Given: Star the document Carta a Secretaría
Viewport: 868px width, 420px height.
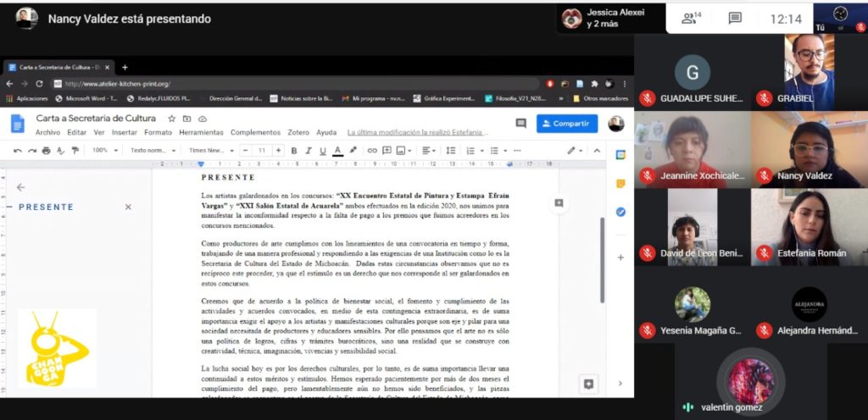Looking at the screenshot, I should coord(171,119).
